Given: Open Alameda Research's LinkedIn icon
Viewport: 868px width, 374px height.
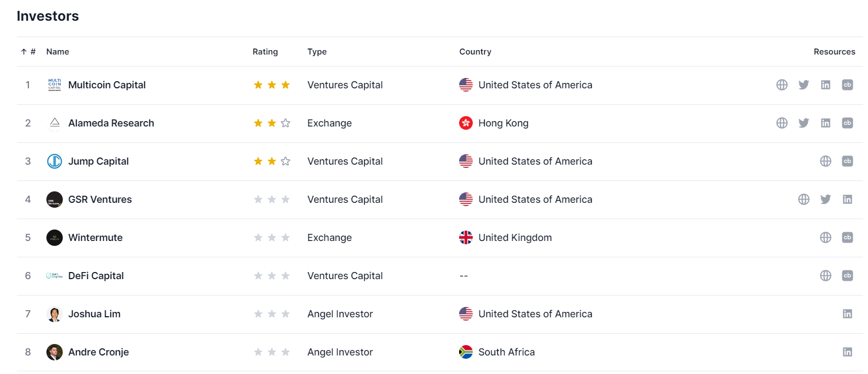Looking at the screenshot, I should click(x=825, y=123).
